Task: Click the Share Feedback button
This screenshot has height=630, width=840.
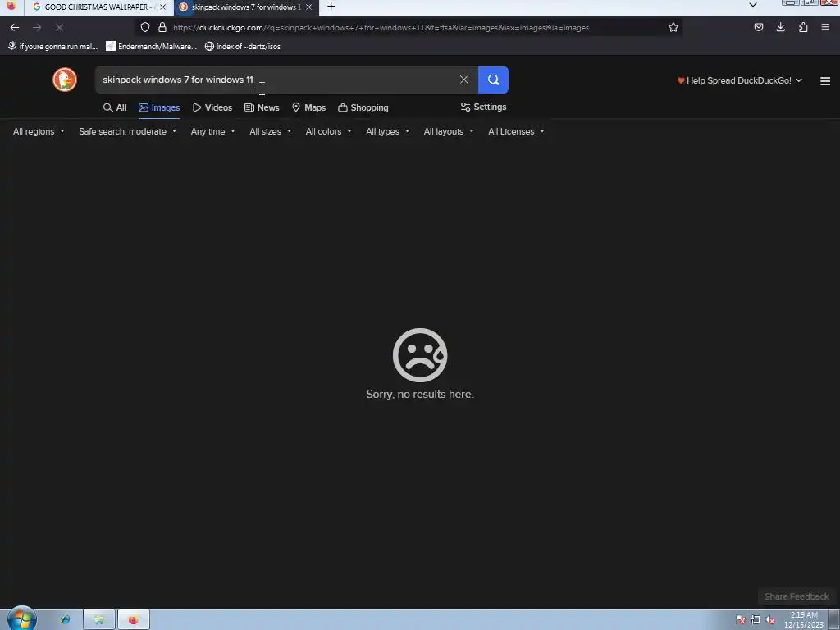Action: [796, 597]
